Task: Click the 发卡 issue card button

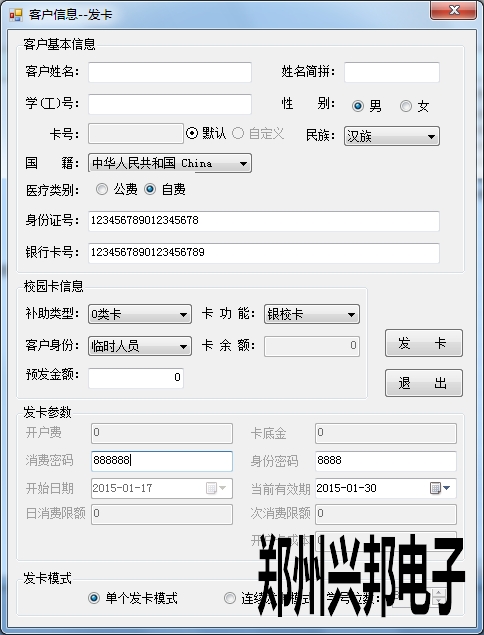Action: pyautogui.click(x=424, y=343)
